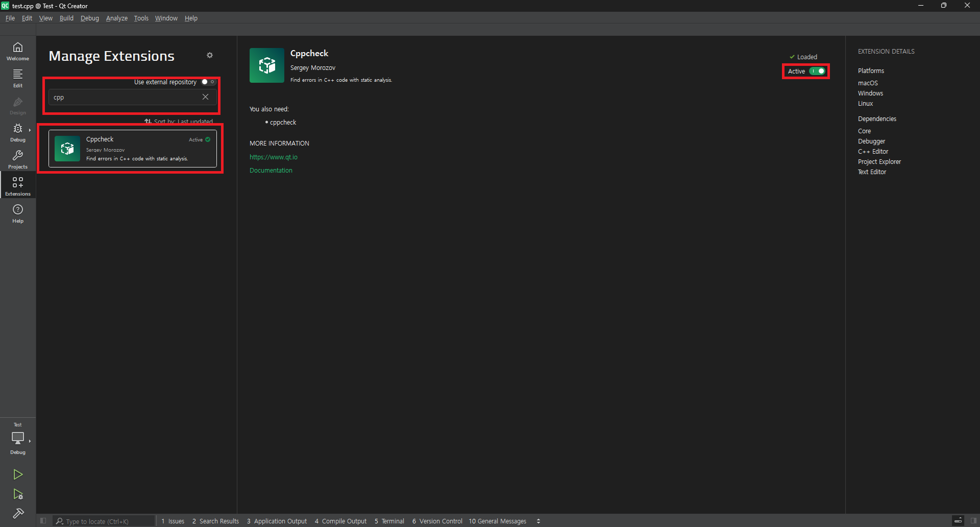Image resolution: width=980 pixels, height=527 pixels.
Task: Switch to Edit mode
Action: (18, 78)
